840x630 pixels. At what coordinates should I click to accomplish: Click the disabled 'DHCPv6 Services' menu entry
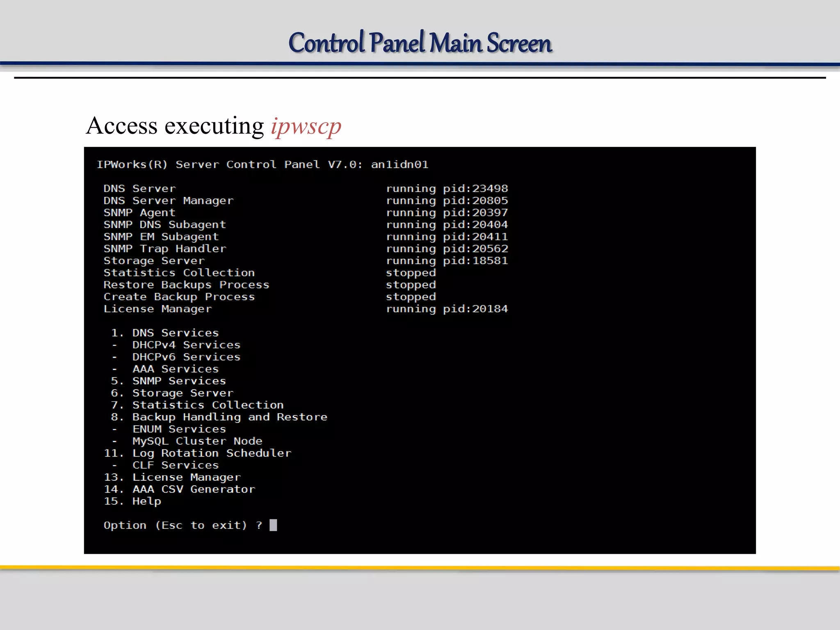click(176, 357)
